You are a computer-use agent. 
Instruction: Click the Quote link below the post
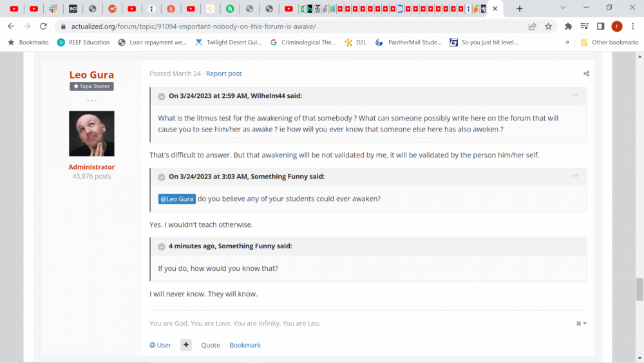pyautogui.click(x=211, y=345)
